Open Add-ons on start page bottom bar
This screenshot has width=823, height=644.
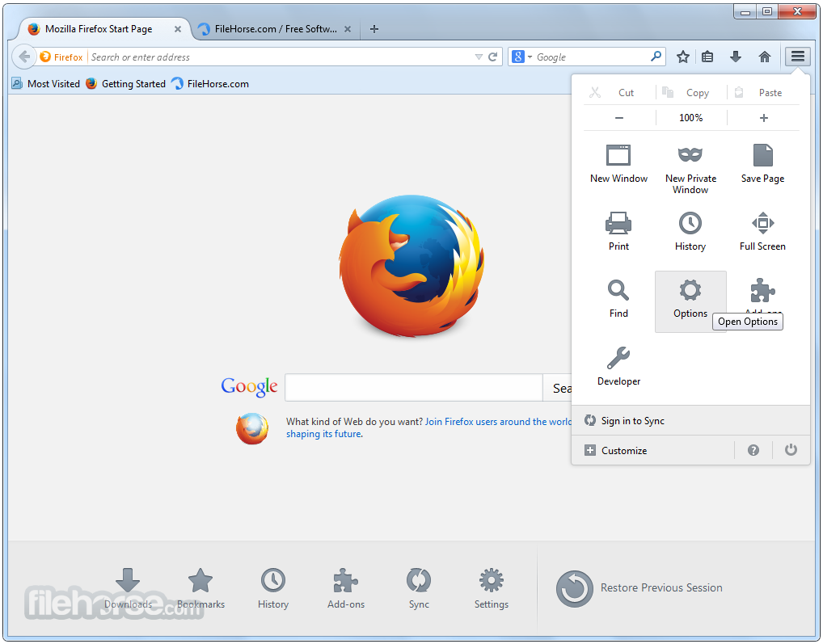coord(346,588)
